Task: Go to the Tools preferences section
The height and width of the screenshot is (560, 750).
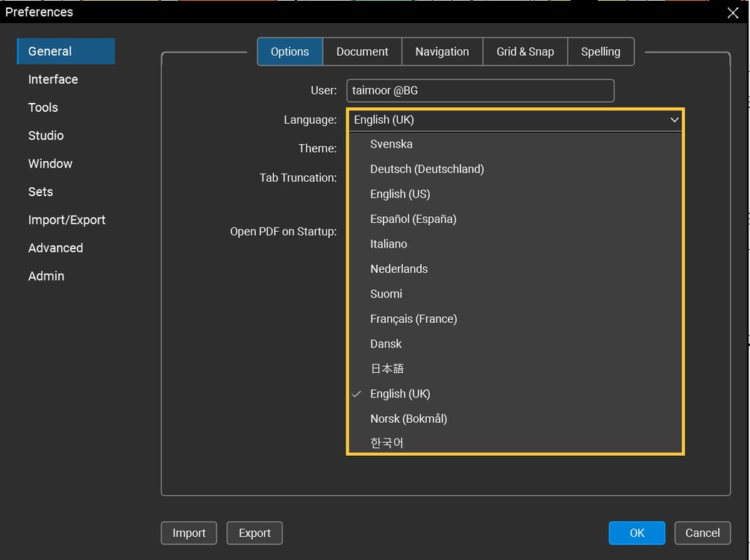Action: tap(43, 107)
